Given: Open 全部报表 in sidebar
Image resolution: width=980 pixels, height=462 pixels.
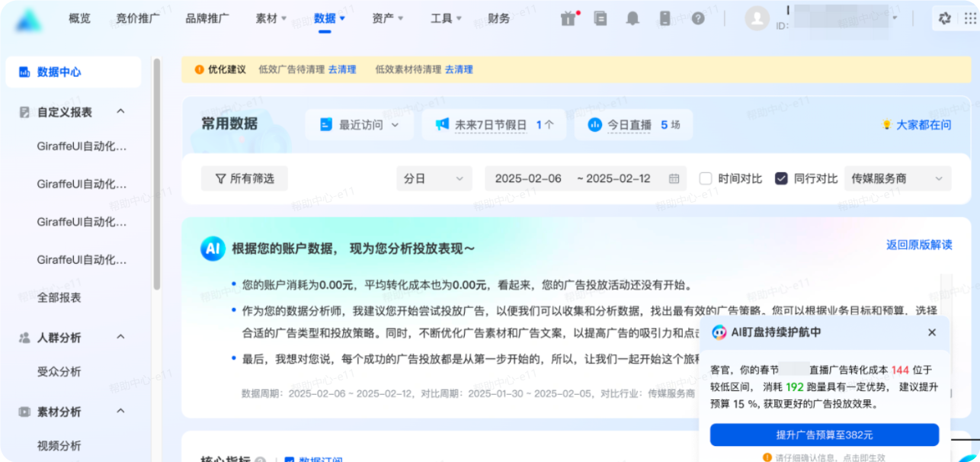Looking at the screenshot, I should coord(59,297).
